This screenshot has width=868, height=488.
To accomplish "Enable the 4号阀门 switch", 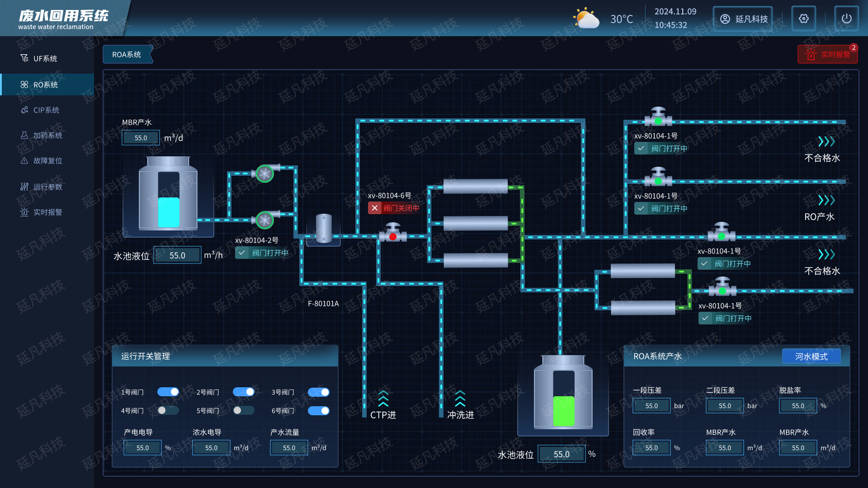I will [x=168, y=410].
